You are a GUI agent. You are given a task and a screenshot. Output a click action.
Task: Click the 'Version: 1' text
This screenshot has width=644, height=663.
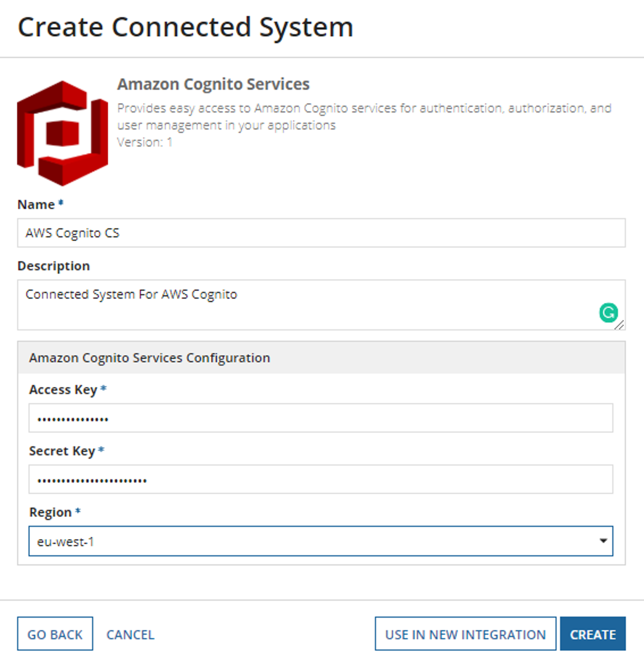click(x=145, y=142)
